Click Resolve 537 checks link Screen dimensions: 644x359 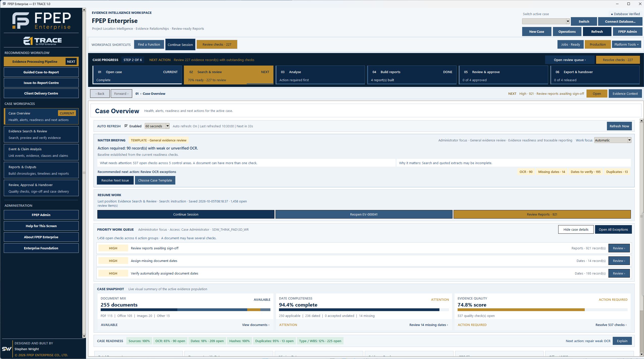611,325
